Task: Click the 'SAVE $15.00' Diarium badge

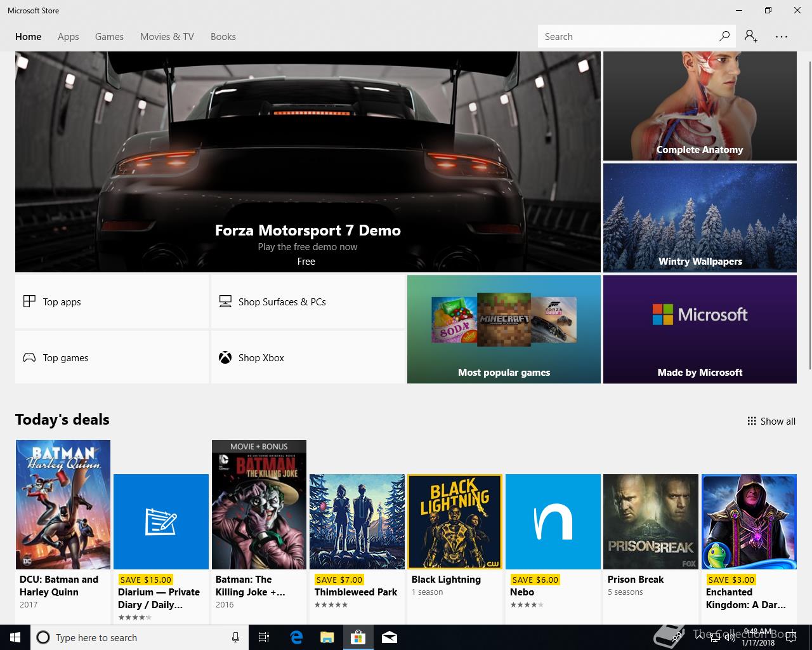Action: (146, 580)
